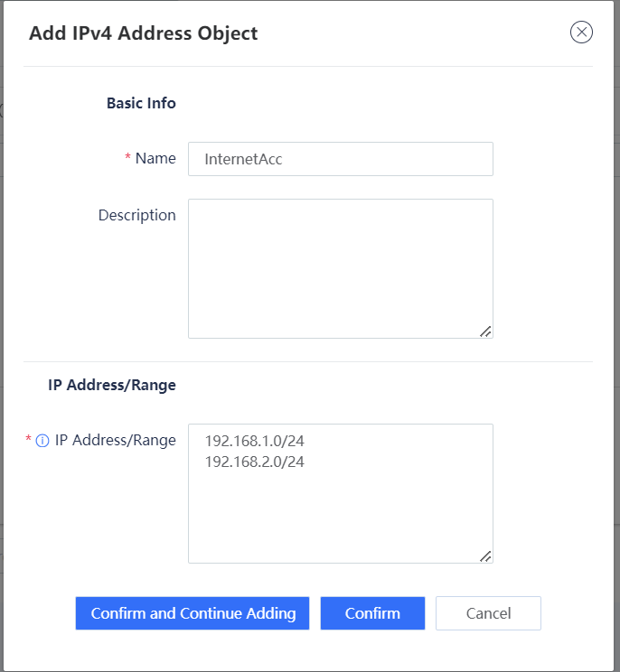Click the Name field label
The image size is (620, 672).
155,159
